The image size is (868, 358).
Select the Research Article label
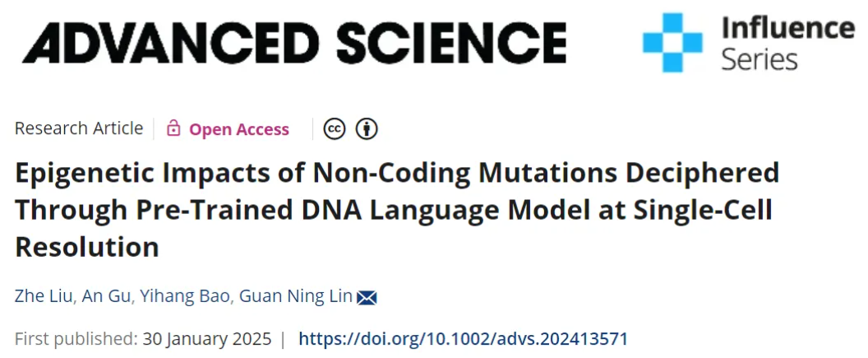click(x=79, y=129)
